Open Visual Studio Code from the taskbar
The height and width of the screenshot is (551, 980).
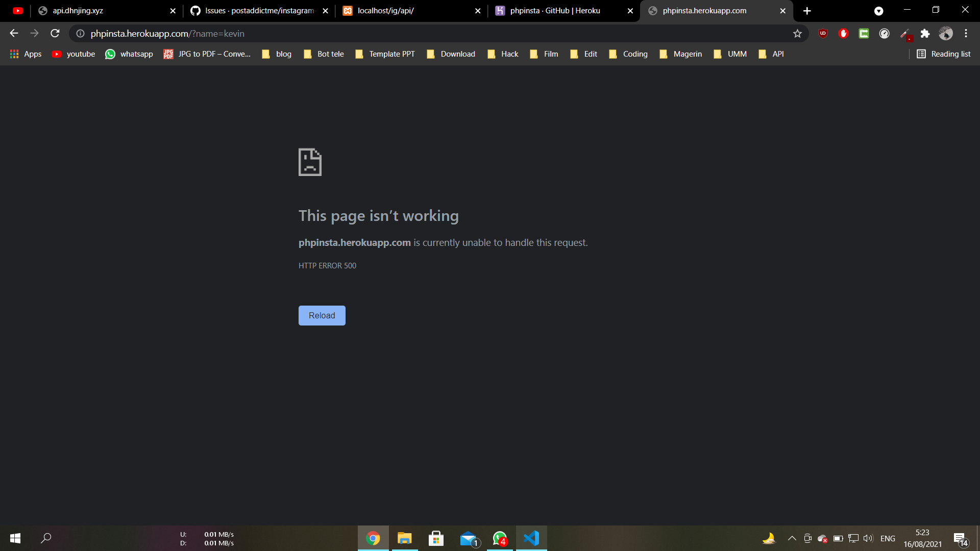click(532, 538)
